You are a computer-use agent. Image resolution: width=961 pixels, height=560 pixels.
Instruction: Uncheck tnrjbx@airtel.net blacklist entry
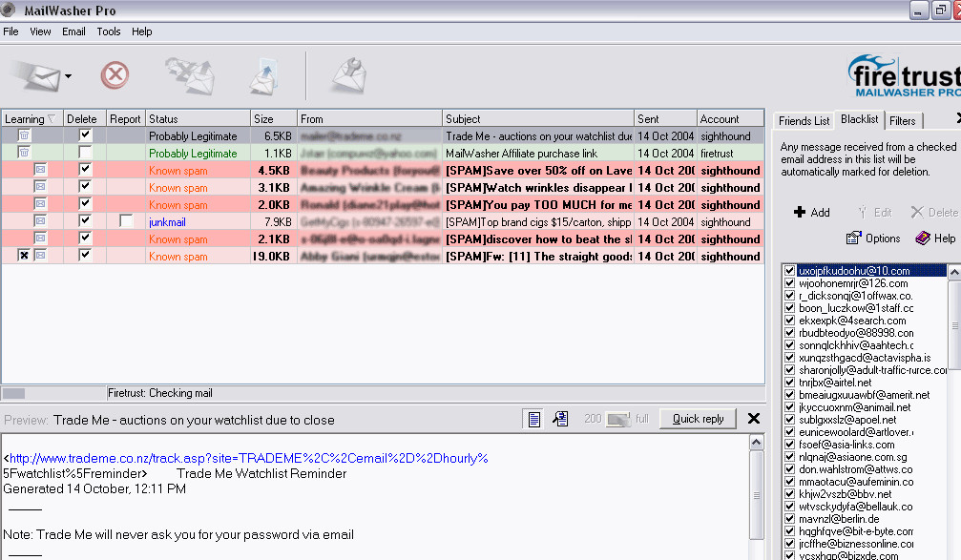click(x=789, y=383)
